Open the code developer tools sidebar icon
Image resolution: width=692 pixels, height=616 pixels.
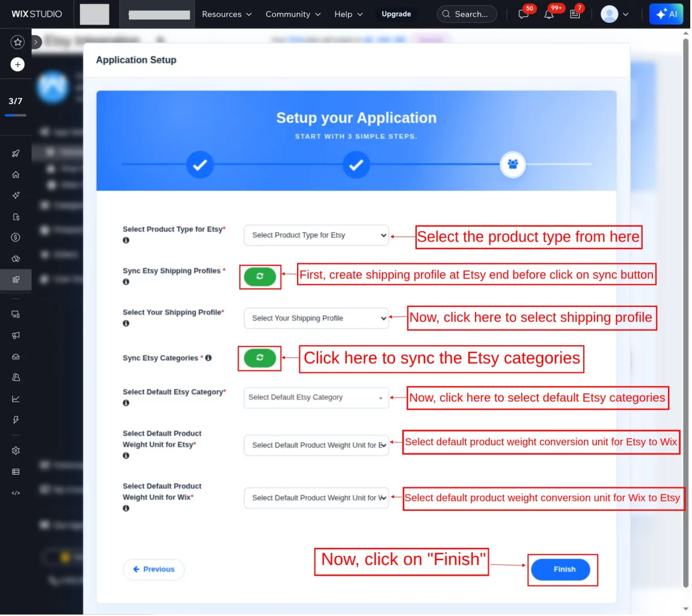click(x=16, y=493)
